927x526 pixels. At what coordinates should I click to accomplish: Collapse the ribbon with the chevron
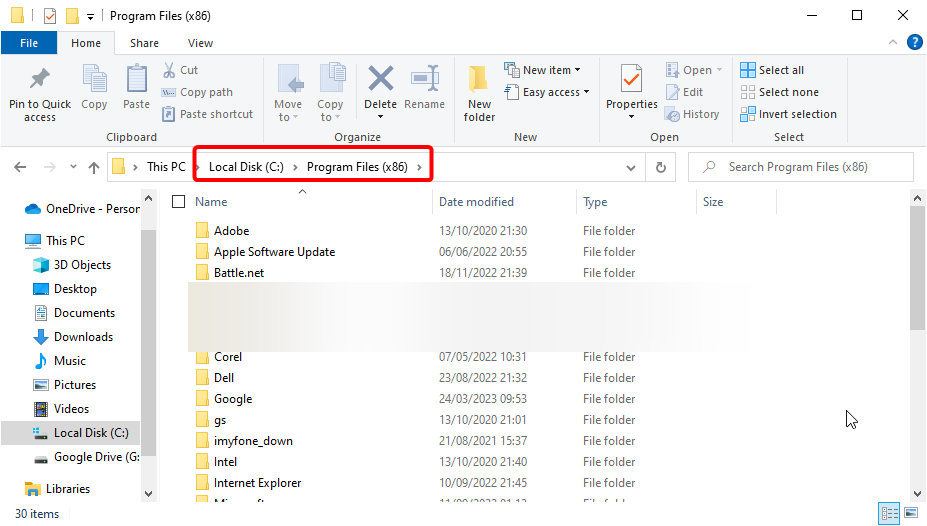893,43
